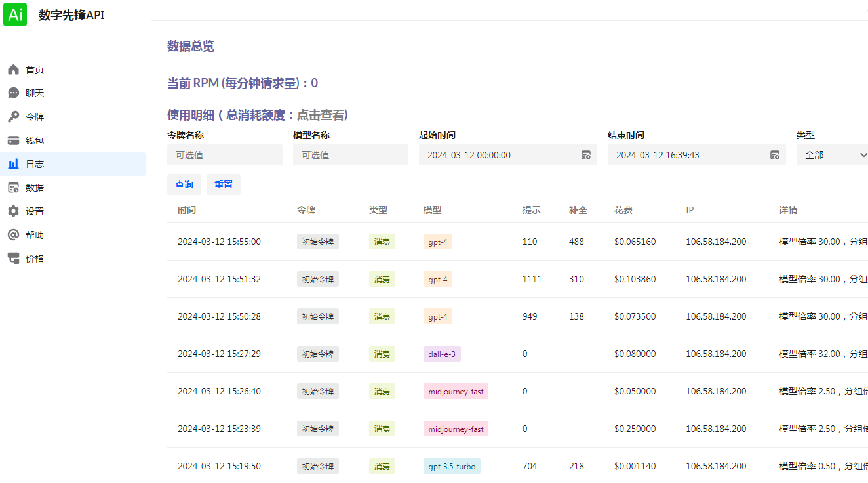Click the 数字先锋API site title
Viewport: 868px width, 483px height.
coord(71,15)
